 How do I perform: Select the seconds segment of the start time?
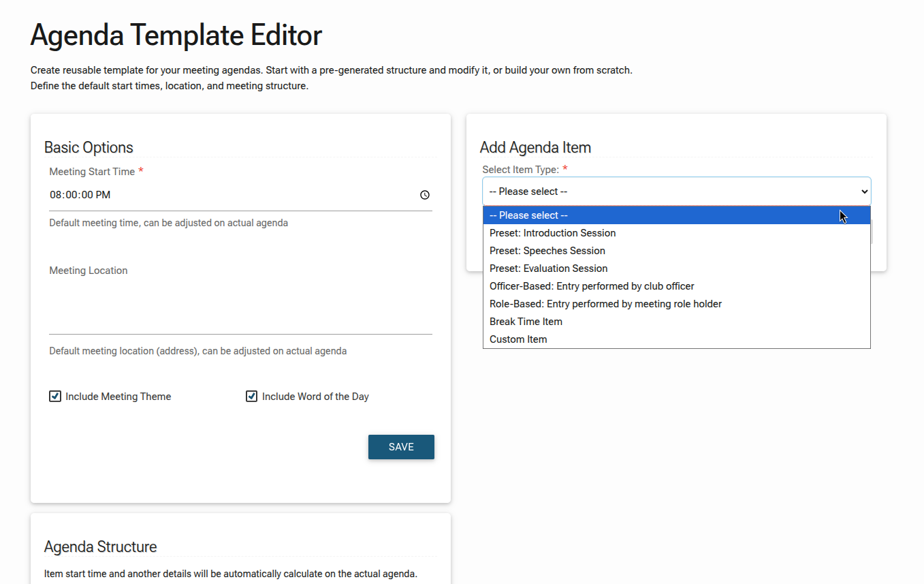(86, 195)
